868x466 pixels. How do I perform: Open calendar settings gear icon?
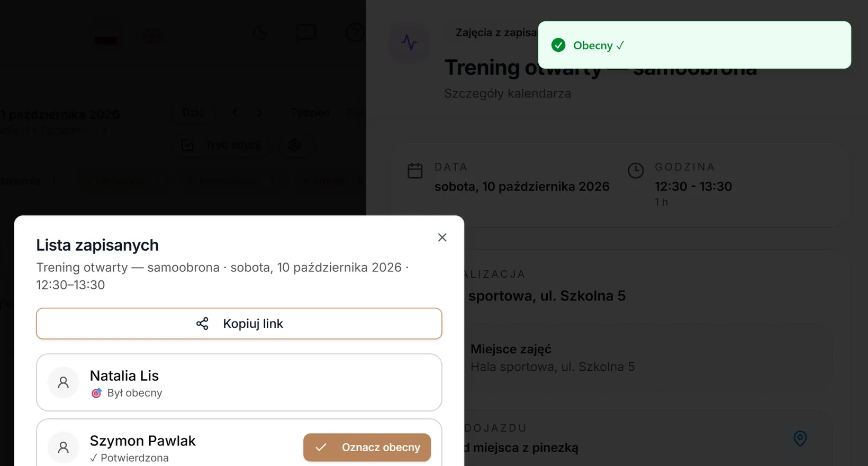click(295, 145)
